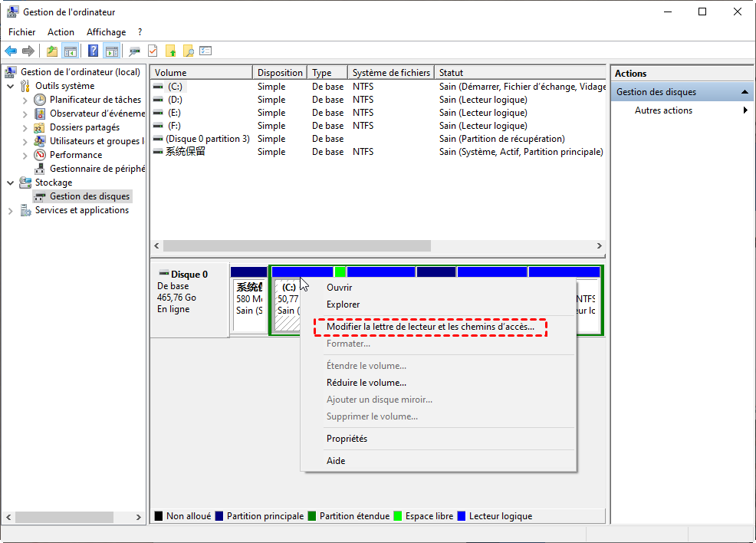Sort by the Disposition column header
The height and width of the screenshot is (543, 756).
click(x=280, y=72)
